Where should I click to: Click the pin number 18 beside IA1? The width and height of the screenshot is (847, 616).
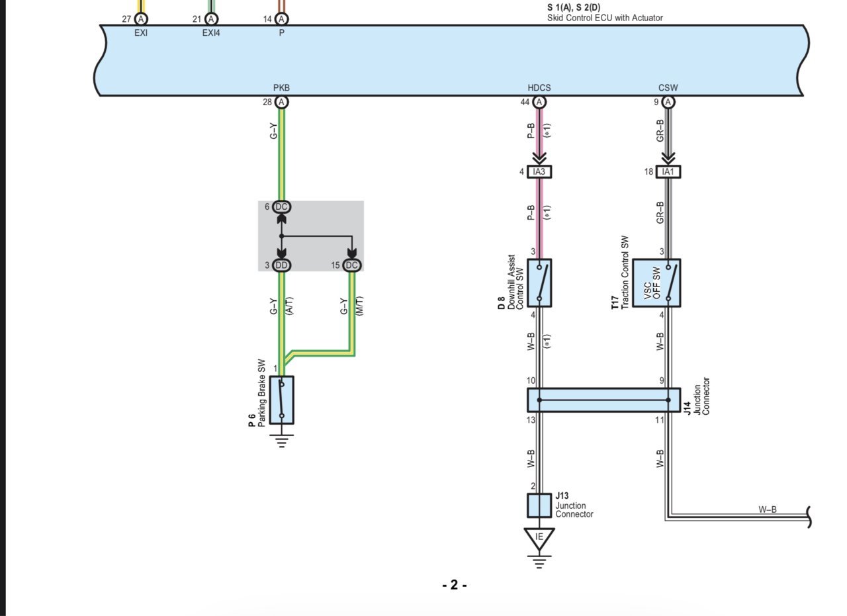coord(649,172)
